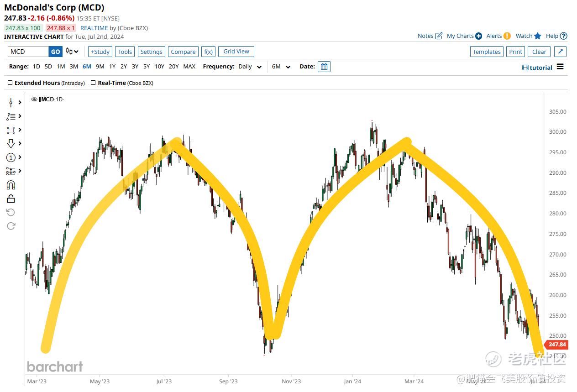Image resolution: width=577 pixels, height=392 pixels.
Task: Open the Date calendar picker icon
Action: [324, 67]
